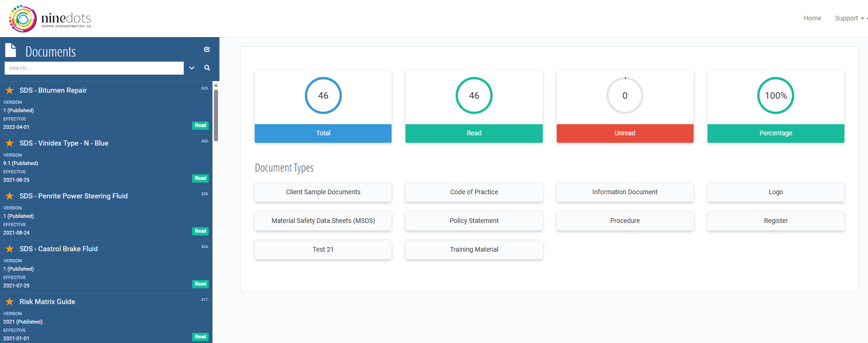Viewport: 868px width, 343px height.
Task: Expand the search options chevron
Action: 192,68
